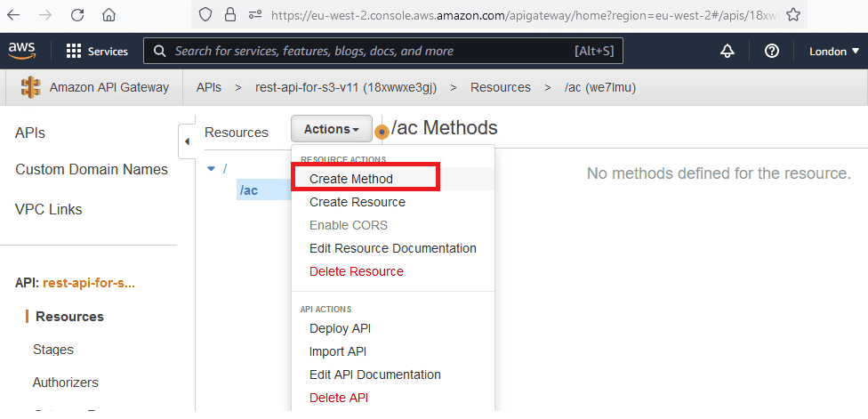Screen dimensions: 868x419
Task: Click Delete Resource menu option
Action: pyautogui.click(x=356, y=271)
